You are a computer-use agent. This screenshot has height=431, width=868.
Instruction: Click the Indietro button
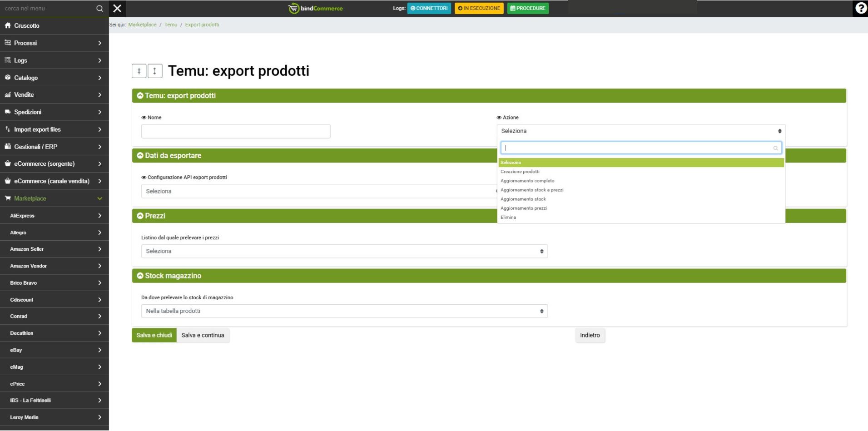[590, 335]
